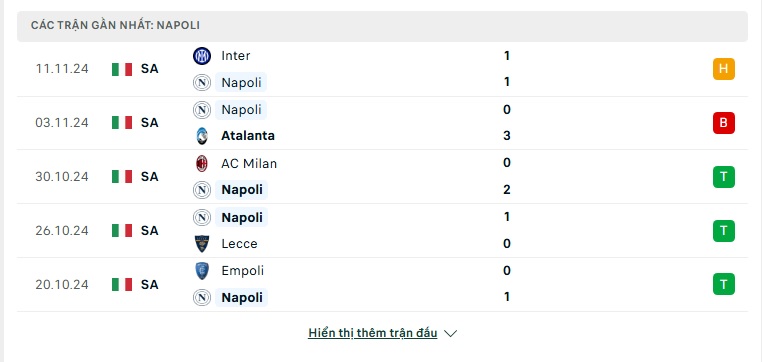
Task: Select the Atalanta team name
Action: (x=248, y=136)
